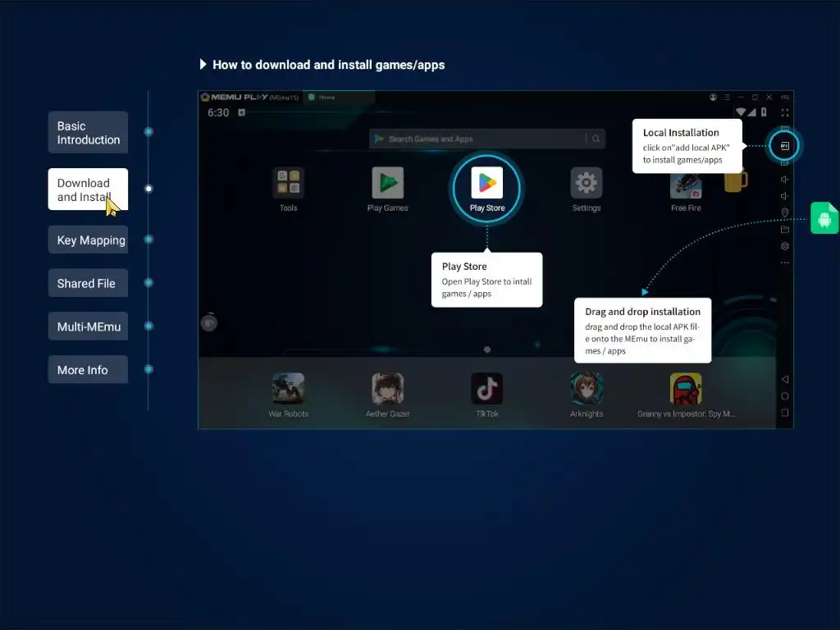
Task: Click the three-dots more tools icon
Action: pyautogui.click(x=785, y=262)
